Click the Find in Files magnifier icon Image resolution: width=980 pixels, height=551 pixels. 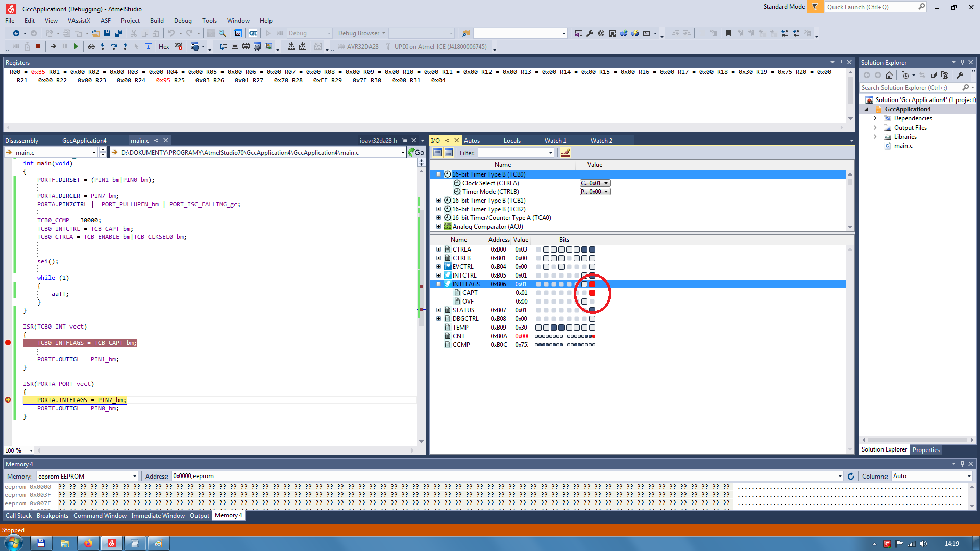223,33
